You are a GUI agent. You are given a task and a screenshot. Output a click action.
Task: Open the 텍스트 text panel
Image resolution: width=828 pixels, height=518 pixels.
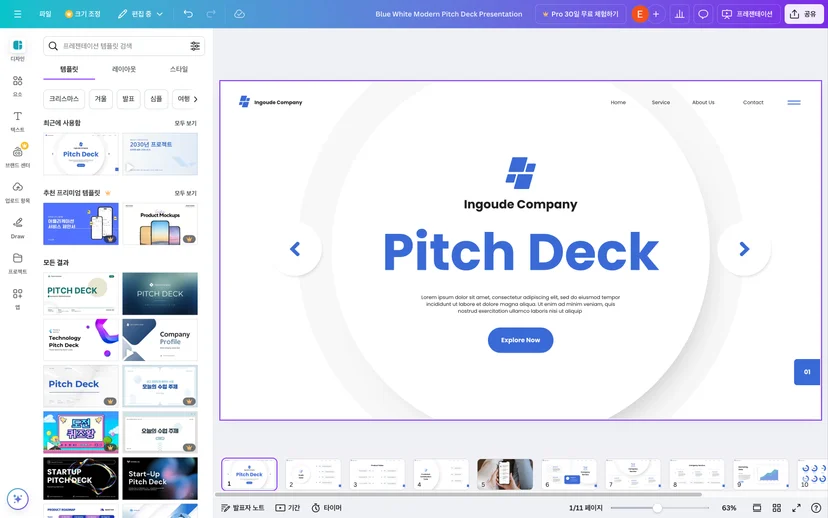[x=17, y=121]
